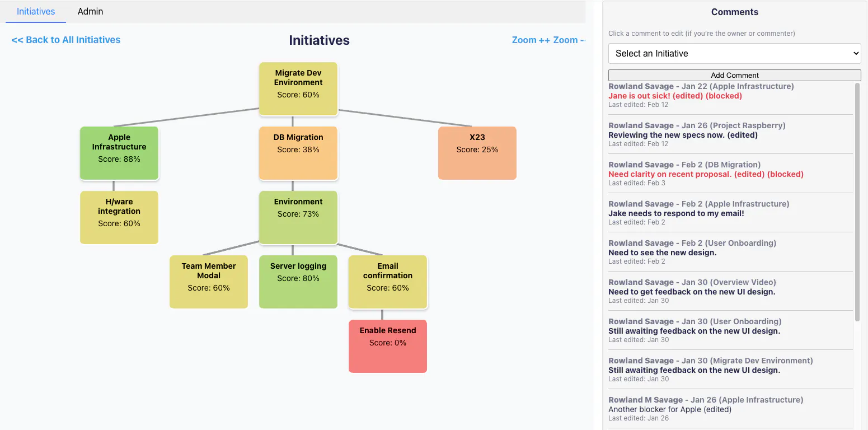Click the Environment node scoring 73%
The image size is (868, 430).
[x=298, y=218]
